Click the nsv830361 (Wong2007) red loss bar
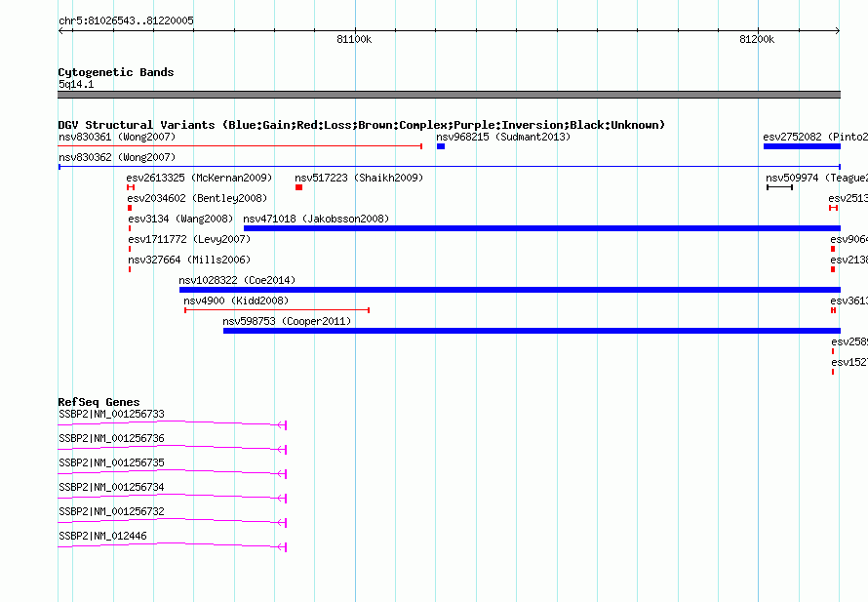868x602 pixels. (x=240, y=146)
